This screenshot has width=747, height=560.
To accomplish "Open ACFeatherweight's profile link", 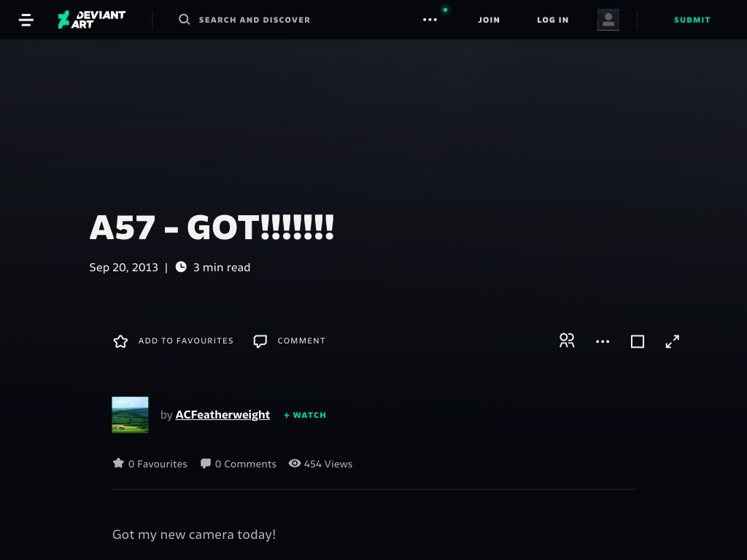I will click(x=222, y=415).
